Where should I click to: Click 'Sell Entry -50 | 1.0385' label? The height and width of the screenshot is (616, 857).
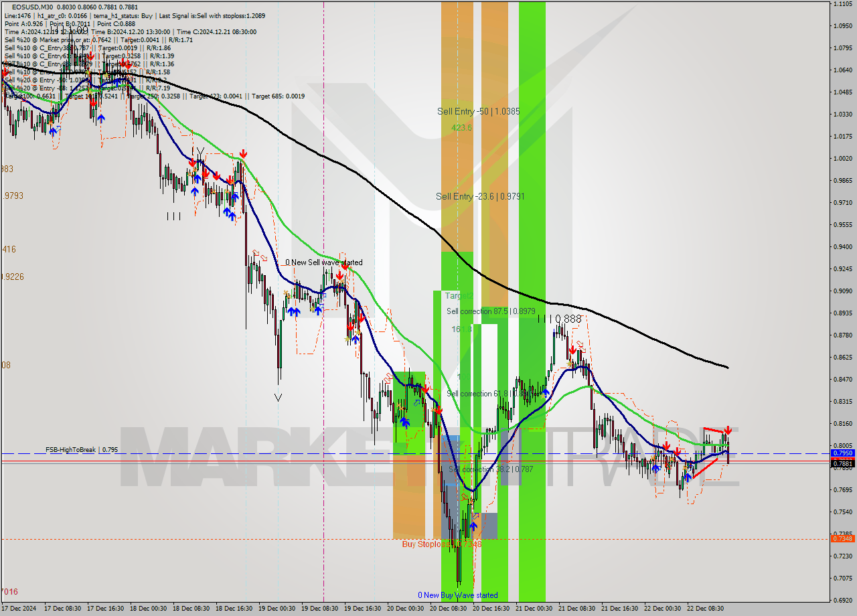478,111
